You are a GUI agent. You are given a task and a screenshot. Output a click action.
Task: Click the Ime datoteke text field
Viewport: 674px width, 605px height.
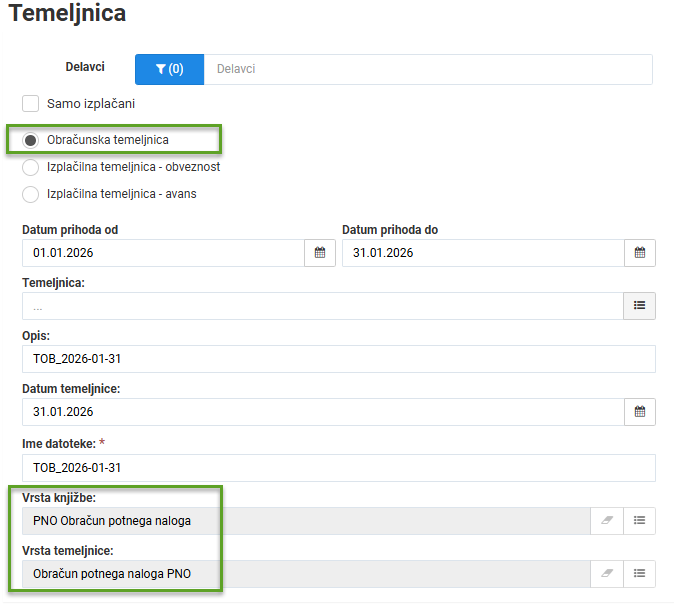coord(339,468)
